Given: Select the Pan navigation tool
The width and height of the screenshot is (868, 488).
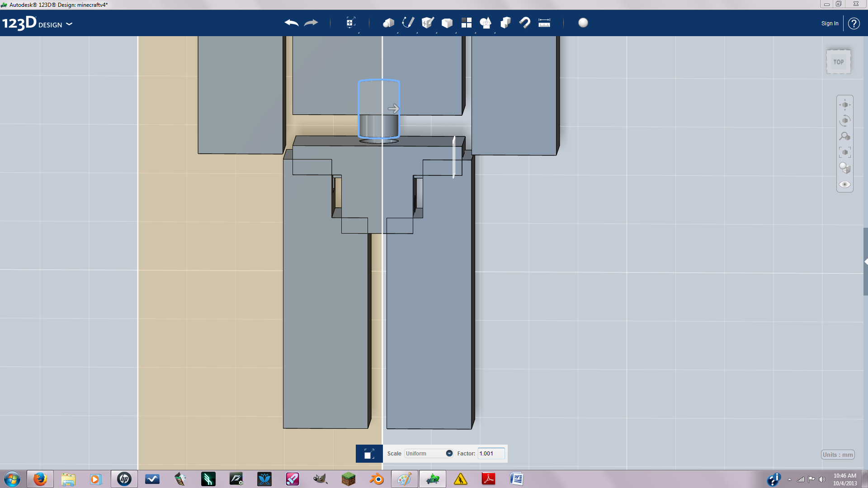Looking at the screenshot, I should pyautogui.click(x=845, y=105).
